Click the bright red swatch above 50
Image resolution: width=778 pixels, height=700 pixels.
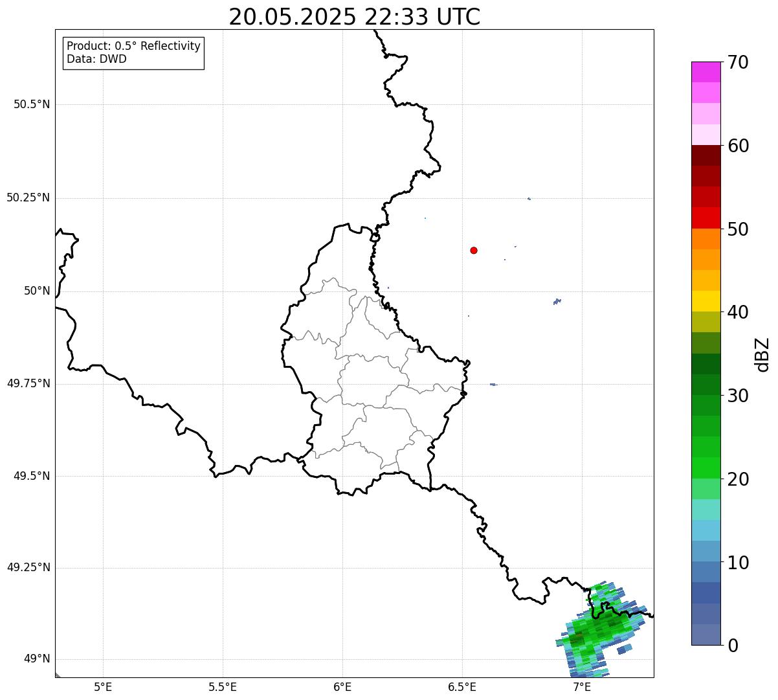tap(706, 218)
